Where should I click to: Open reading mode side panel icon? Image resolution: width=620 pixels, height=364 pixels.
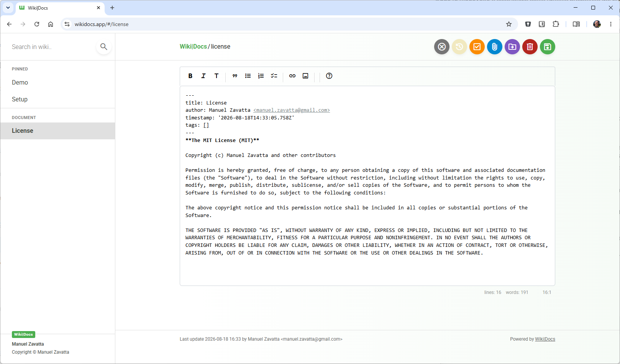click(x=576, y=24)
